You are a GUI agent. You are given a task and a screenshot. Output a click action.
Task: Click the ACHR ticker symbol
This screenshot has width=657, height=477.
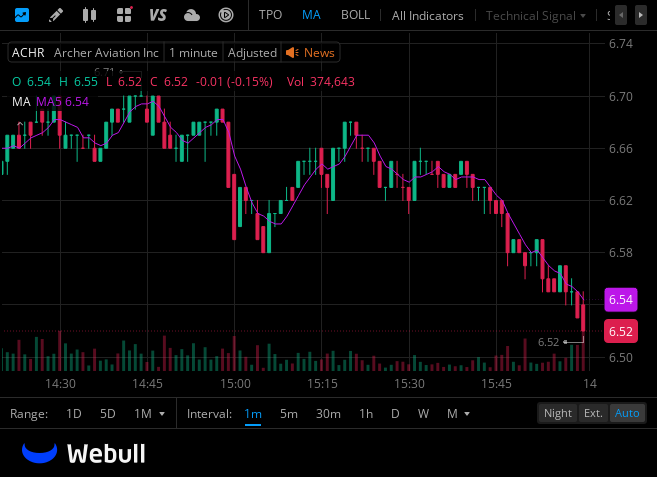click(x=28, y=53)
